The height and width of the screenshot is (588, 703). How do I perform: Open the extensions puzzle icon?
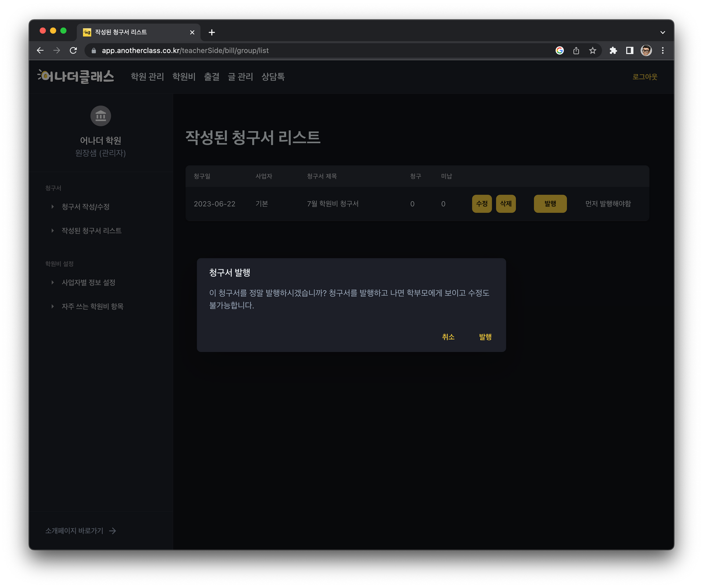click(x=613, y=51)
